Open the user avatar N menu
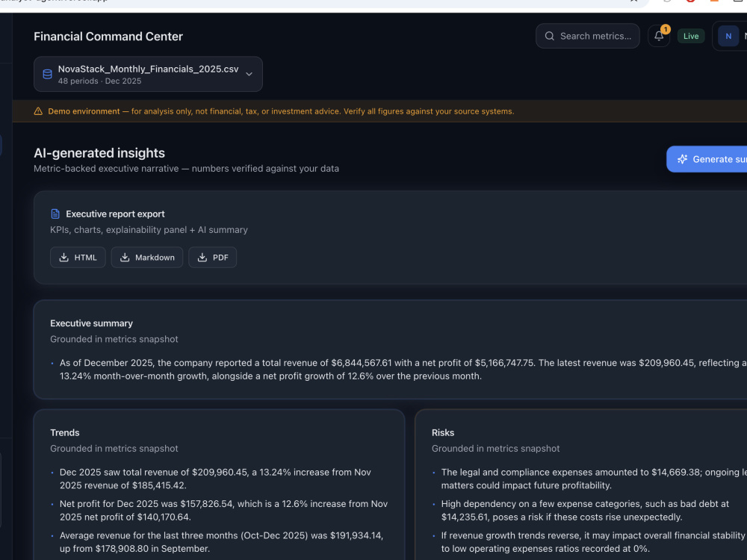This screenshot has height=560, width=747. pyautogui.click(x=728, y=36)
